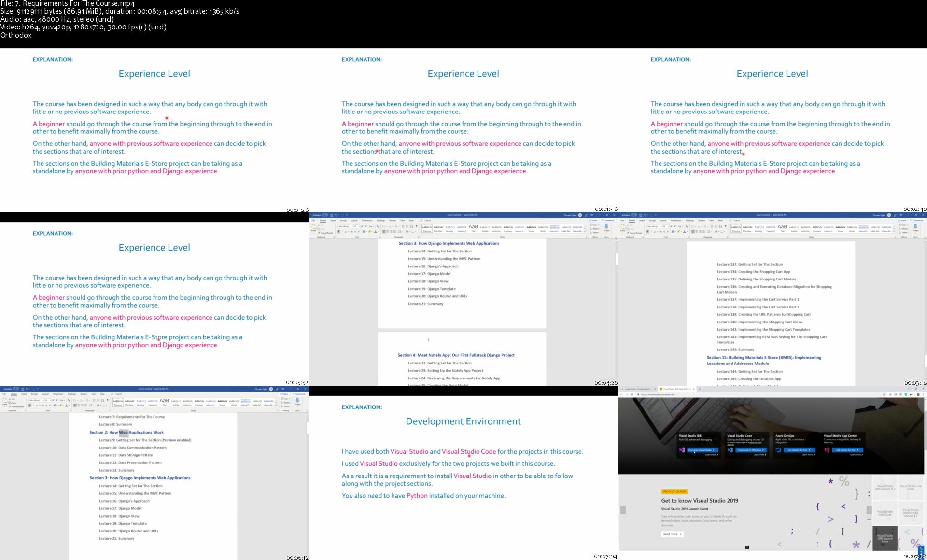Click Share in the 00:04:26 Word window
The image size is (927, 560).
(x=593, y=220)
